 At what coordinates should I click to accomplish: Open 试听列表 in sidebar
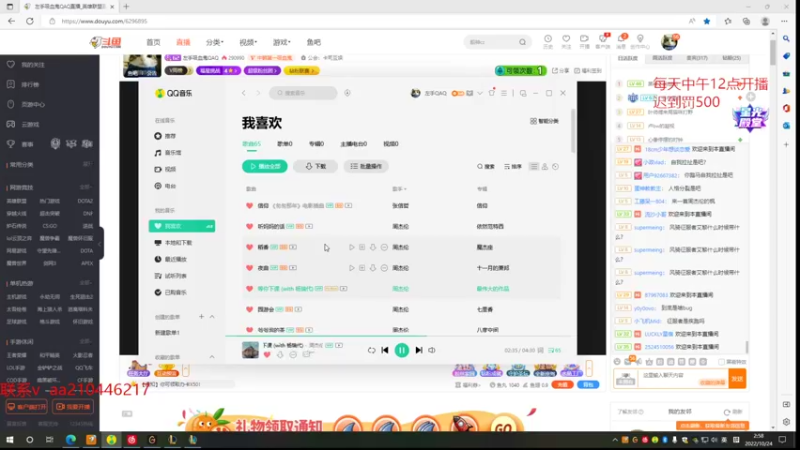pyautogui.click(x=170, y=276)
